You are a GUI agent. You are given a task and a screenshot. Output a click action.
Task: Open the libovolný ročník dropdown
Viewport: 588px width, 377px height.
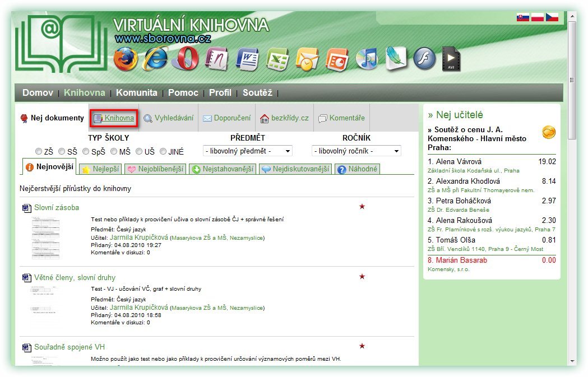(x=356, y=151)
